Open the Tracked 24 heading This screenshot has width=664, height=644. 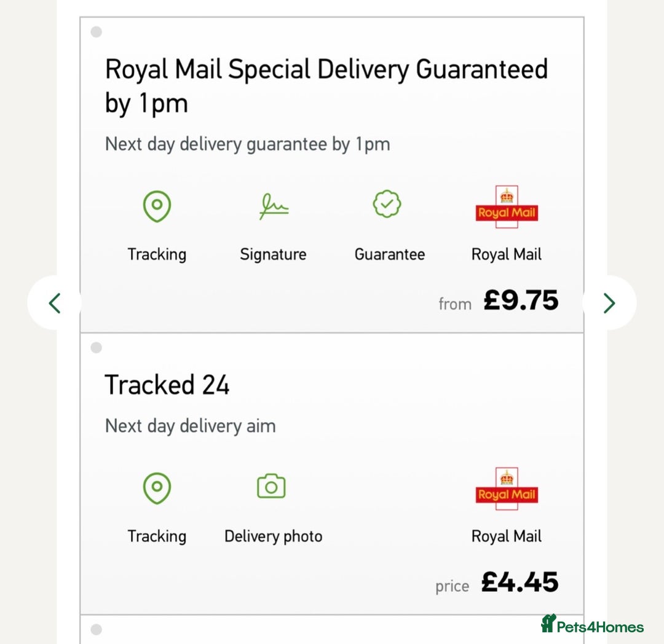167,385
